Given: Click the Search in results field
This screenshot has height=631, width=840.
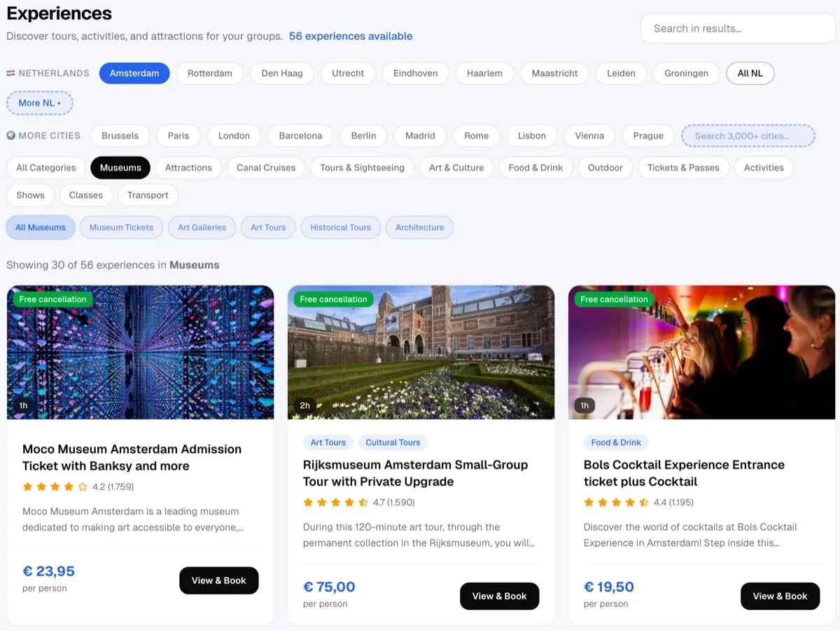Looking at the screenshot, I should tap(737, 28).
